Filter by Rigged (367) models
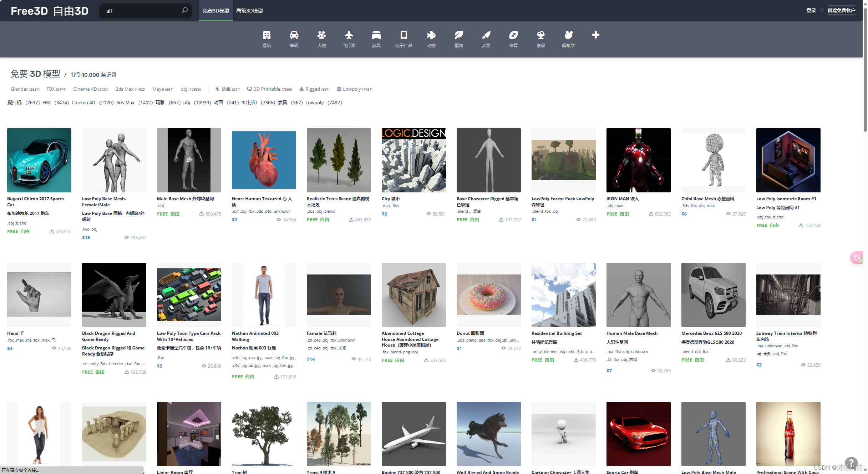 (x=314, y=89)
